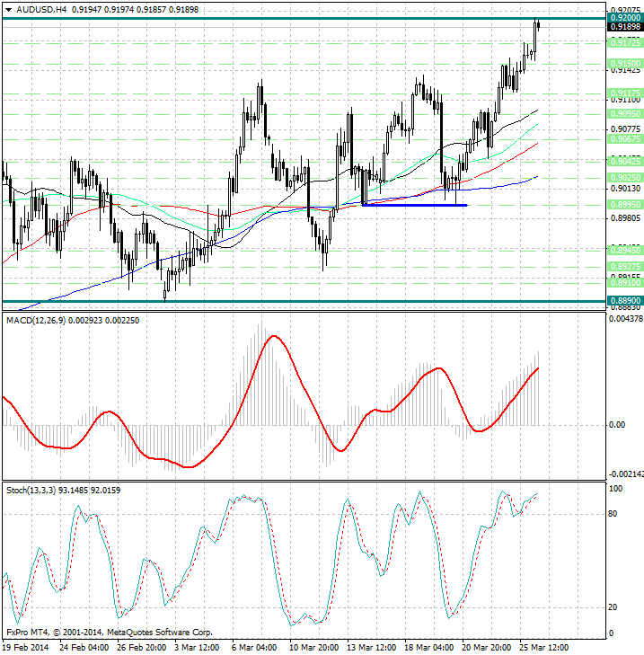Select the 0.90250 green level label
Image resolution: width=644 pixels, height=655 pixels.
(625, 178)
